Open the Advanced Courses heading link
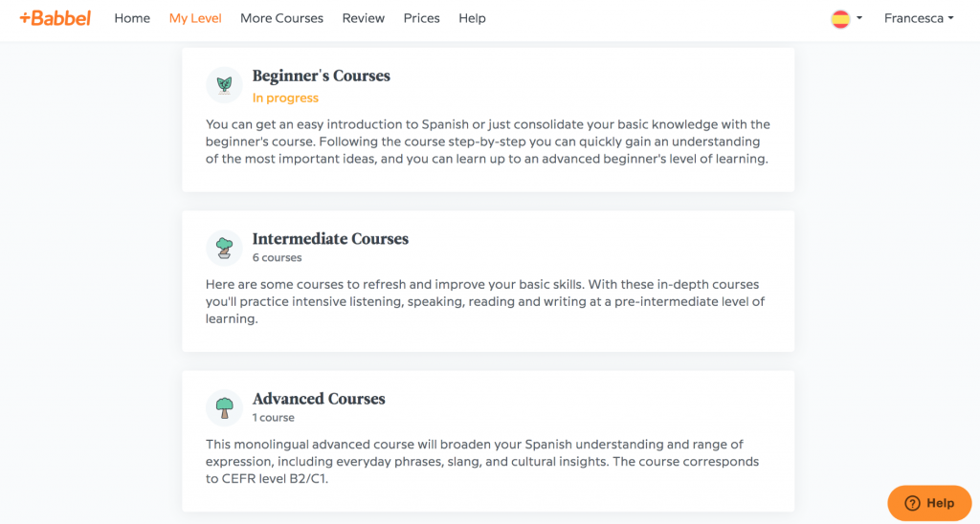The height and width of the screenshot is (524, 980). coord(319,399)
